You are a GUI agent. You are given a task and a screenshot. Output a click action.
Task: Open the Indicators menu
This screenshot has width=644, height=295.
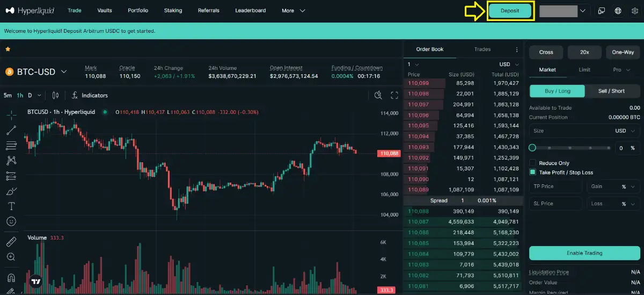pos(90,95)
